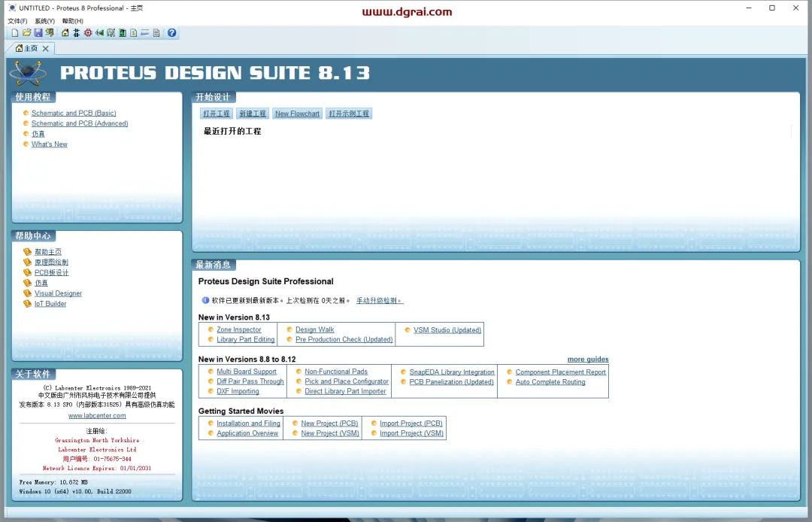Open SnapEDA Library Integration guide
This screenshot has height=522, width=812.
452,372
